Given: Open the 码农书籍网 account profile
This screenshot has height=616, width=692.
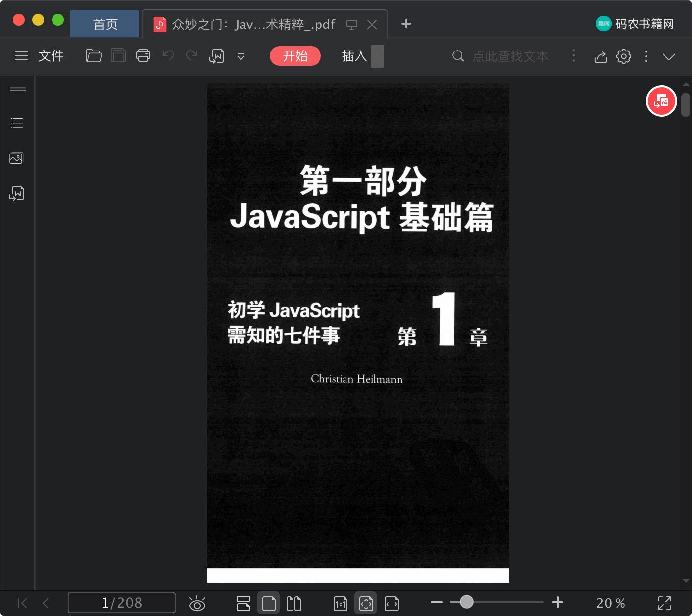Looking at the screenshot, I should [x=635, y=24].
